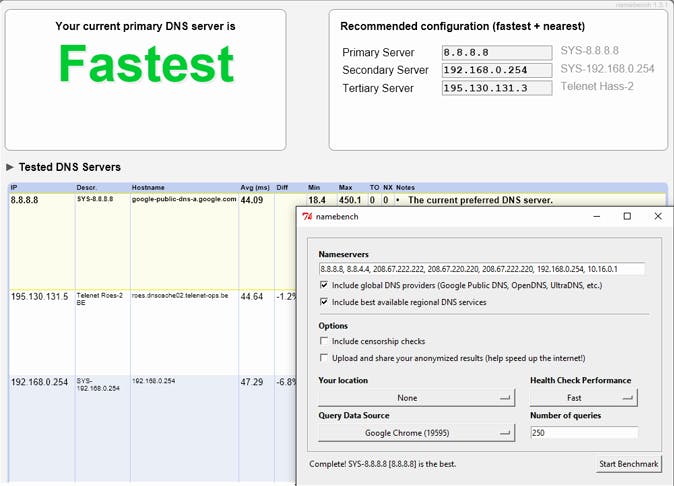Click the Nameservers text field
The width and height of the screenshot is (674, 486).
(x=481, y=269)
